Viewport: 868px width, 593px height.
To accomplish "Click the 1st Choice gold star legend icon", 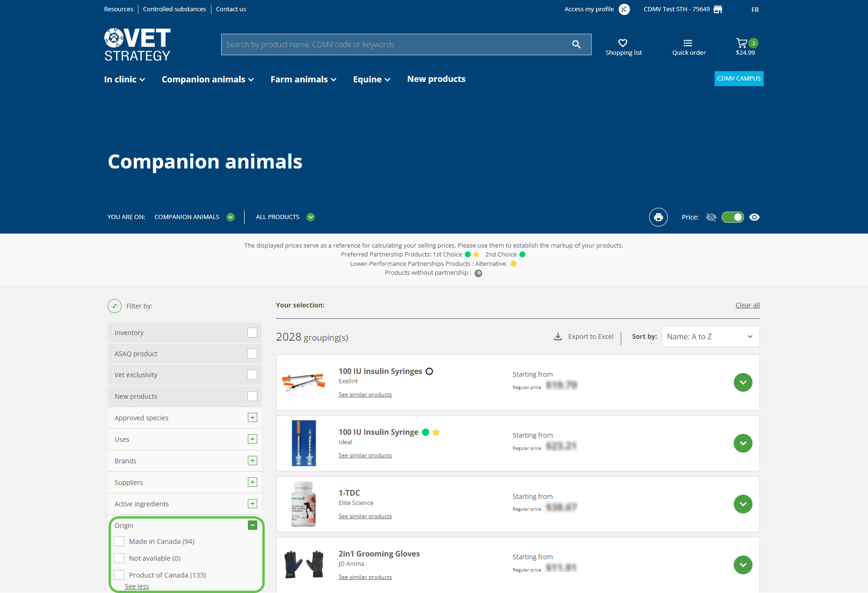I will click(476, 255).
